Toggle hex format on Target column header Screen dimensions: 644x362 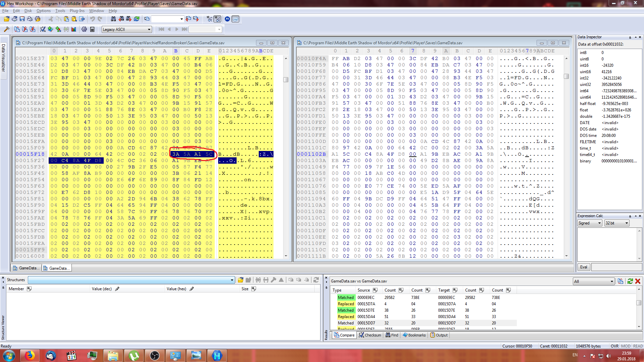pyautogui.click(x=455, y=290)
